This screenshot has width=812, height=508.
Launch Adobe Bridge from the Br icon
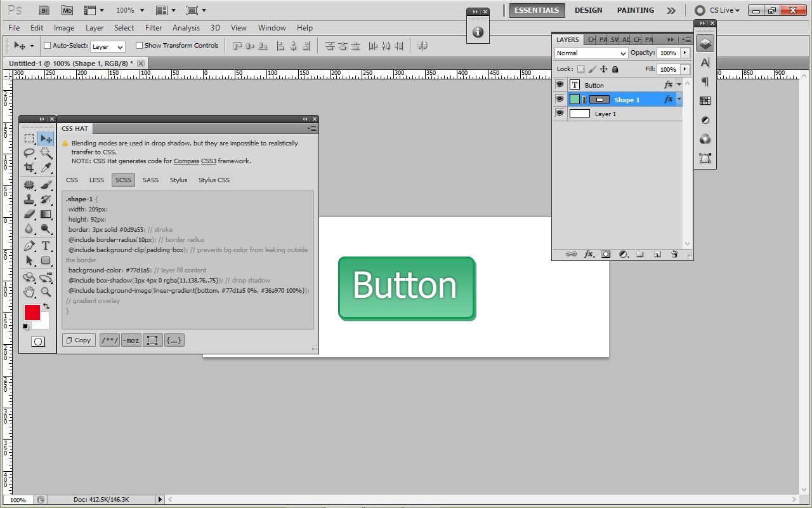[x=44, y=10]
